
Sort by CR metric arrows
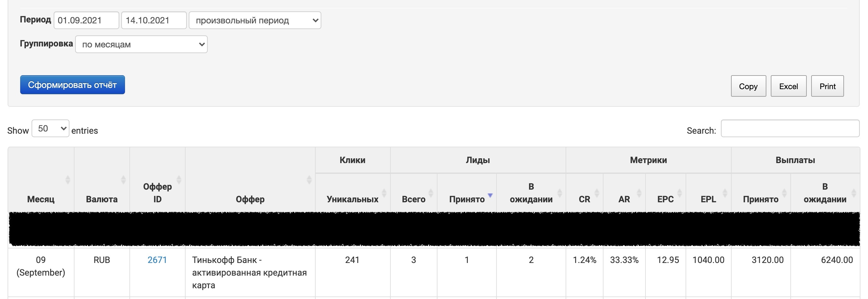tap(597, 193)
